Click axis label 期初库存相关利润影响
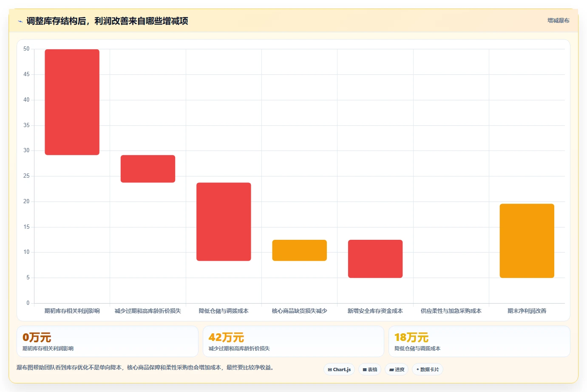The width and height of the screenshot is (587, 392). tap(72, 311)
